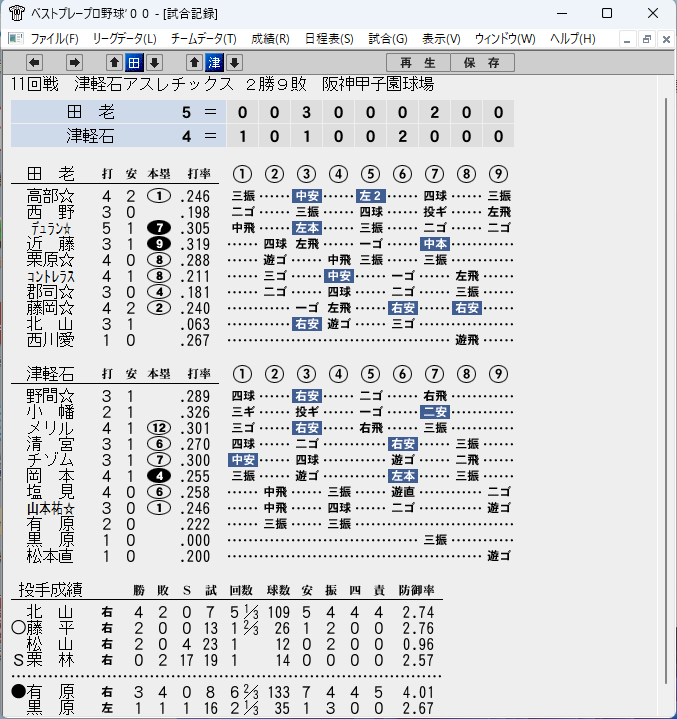Click the 保存 save button
677x719 pixels.
[482, 63]
